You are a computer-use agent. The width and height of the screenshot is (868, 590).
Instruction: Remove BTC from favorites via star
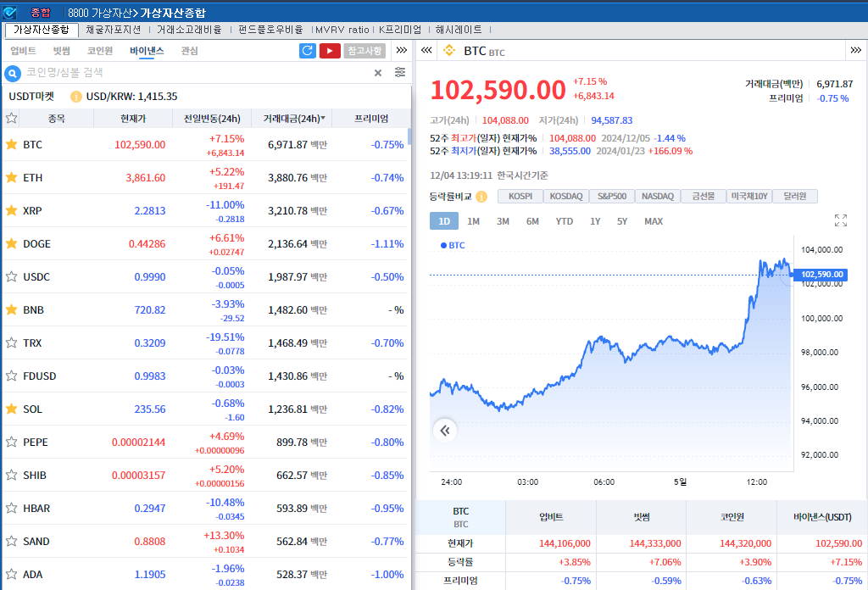point(12,144)
